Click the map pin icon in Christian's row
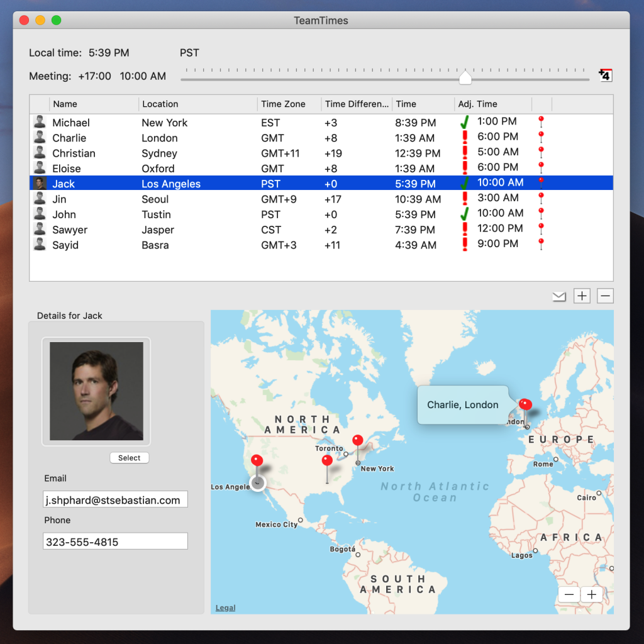This screenshot has height=644, width=644. click(x=541, y=152)
